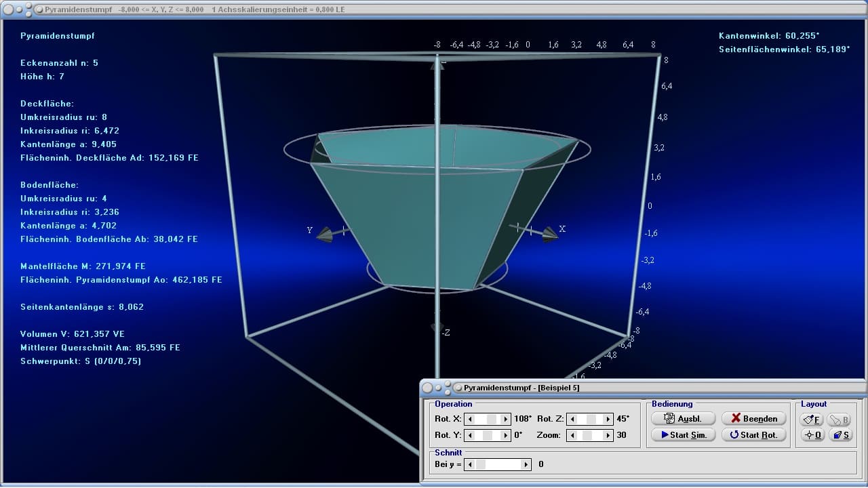Image resolution: width=868 pixels, height=488 pixels.
Task: Click the X axis arrowhead in 3D view
Action: point(550,234)
